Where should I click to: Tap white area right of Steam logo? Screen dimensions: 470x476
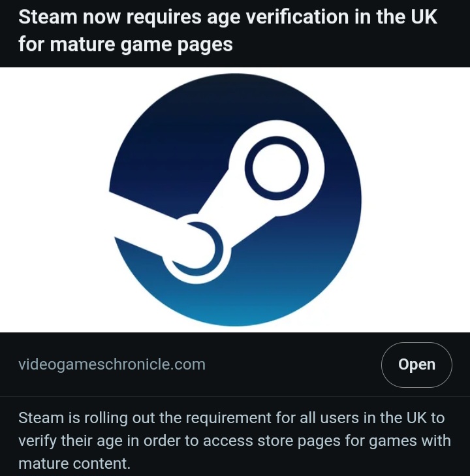click(416, 200)
